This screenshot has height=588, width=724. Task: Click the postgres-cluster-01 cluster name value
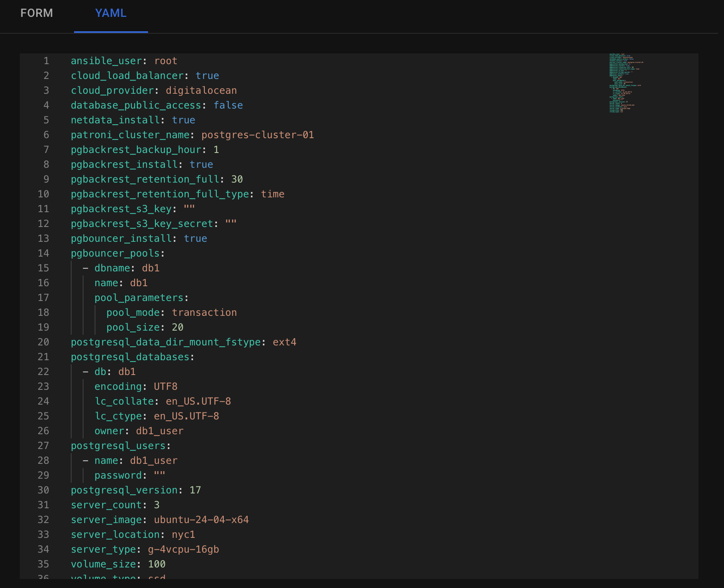point(258,135)
